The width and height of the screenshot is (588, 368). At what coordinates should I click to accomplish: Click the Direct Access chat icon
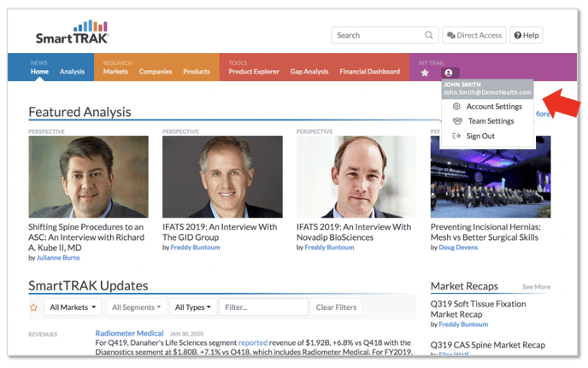tap(451, 35)
